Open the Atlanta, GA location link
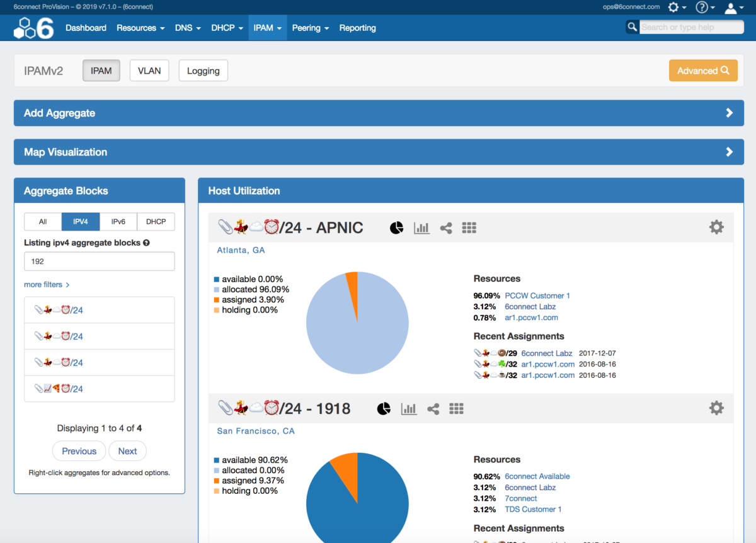756x543 pixels. pyautogui.click(x=241, y=250)
